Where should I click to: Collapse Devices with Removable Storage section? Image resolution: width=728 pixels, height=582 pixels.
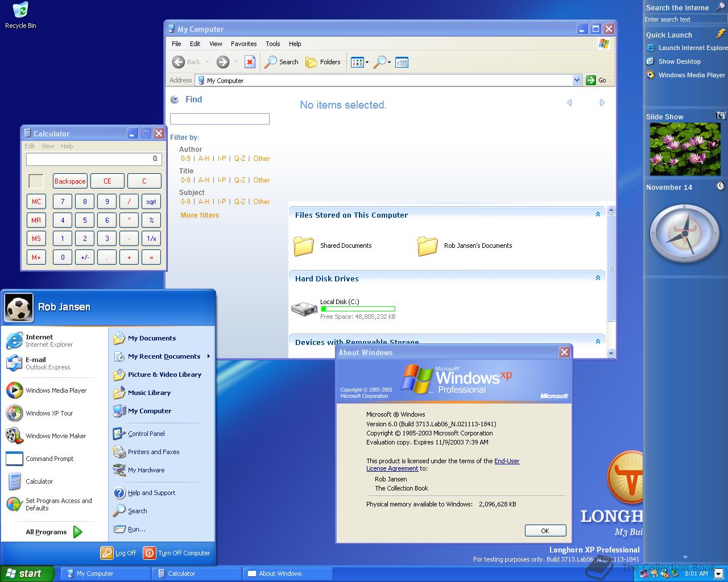(598, 342)
